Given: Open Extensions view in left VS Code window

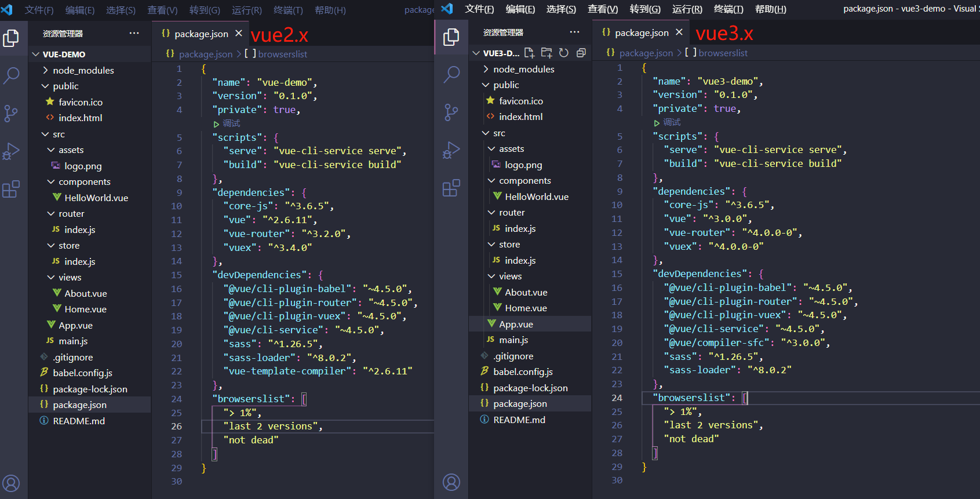Looking at the screenshot, I should click(x=11, y=189).
